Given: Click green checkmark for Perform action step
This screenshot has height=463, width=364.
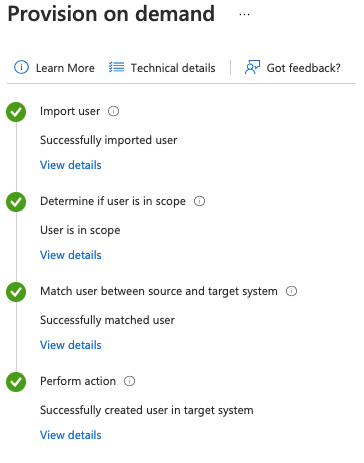Looking at the screenshot, I should 16,382.
